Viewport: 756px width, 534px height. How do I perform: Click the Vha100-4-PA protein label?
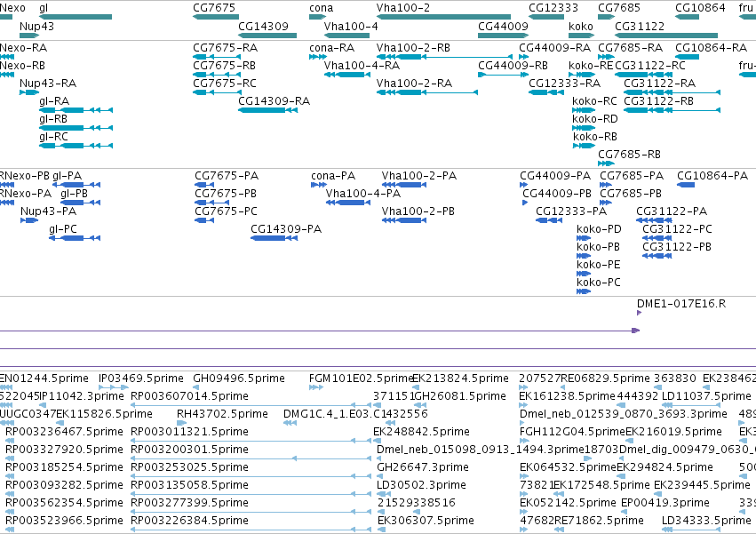(x=363, y=194)
